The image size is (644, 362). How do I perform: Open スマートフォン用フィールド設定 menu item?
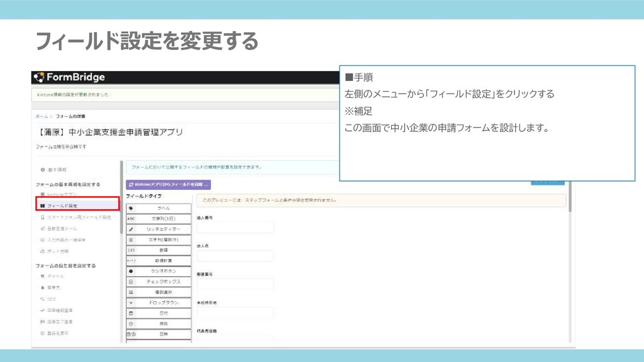(75, 217)
